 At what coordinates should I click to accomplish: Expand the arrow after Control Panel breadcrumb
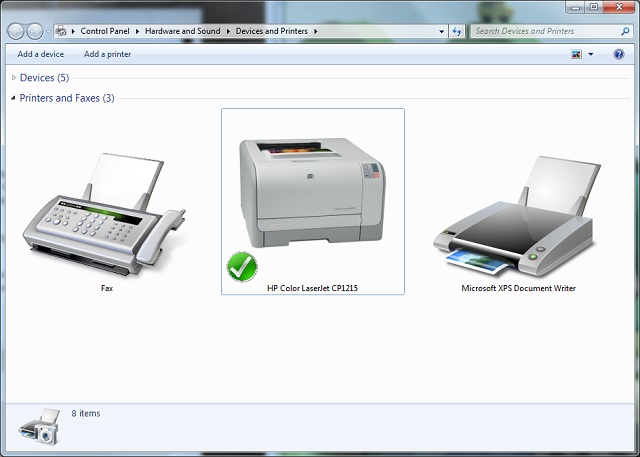137,31
